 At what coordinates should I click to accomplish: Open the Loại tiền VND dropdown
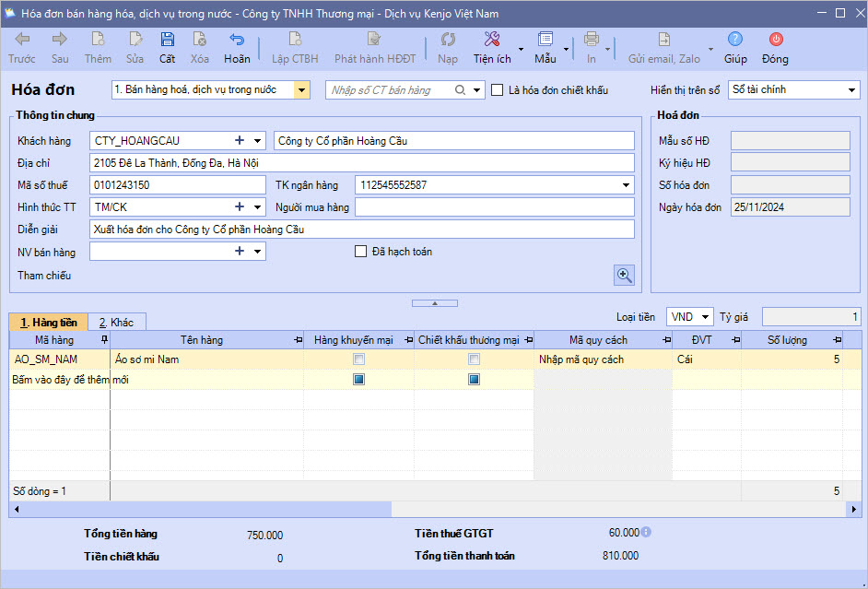(x=704, y=317)
